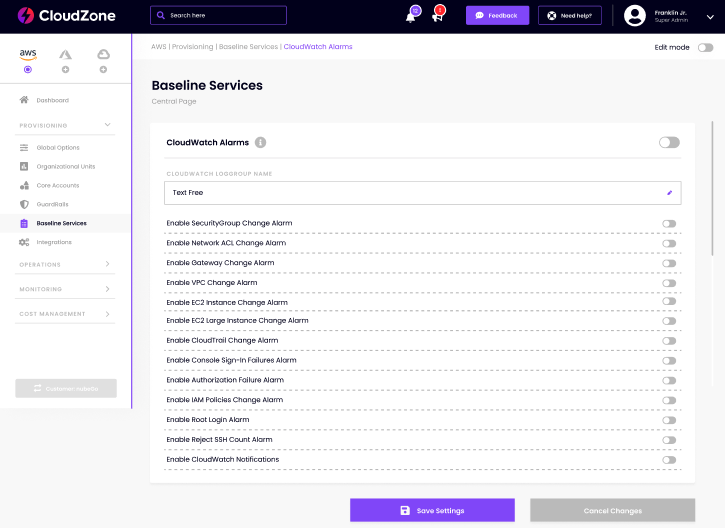
Task: Toggle the main CloudWatch Alarms switch
Action: tap(669, 142)
